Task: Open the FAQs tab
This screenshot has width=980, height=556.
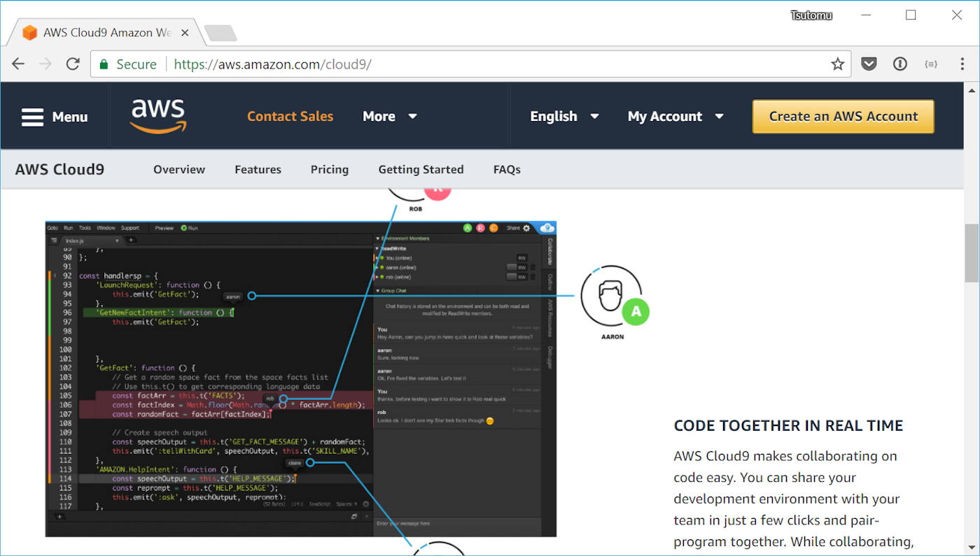Action: (507, 169)
